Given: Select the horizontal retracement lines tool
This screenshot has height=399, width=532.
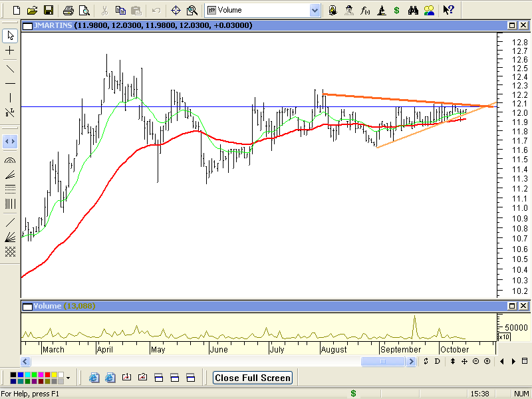Looking at the screenshot, I should pos(10,190).
